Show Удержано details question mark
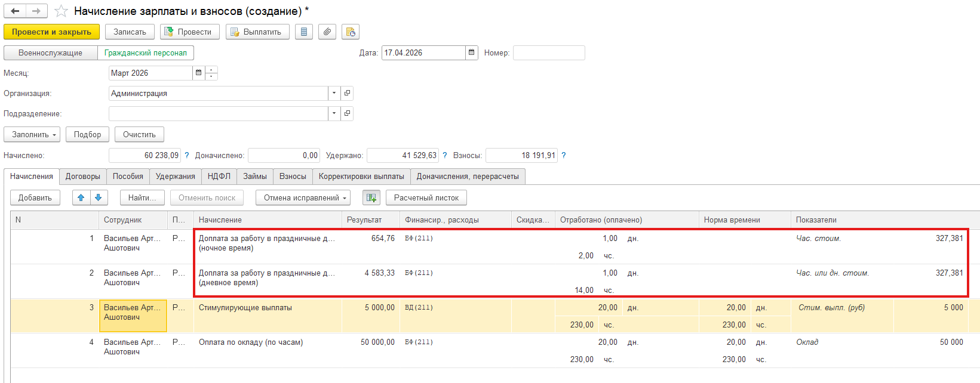980x383 pixels. [444, 155]
